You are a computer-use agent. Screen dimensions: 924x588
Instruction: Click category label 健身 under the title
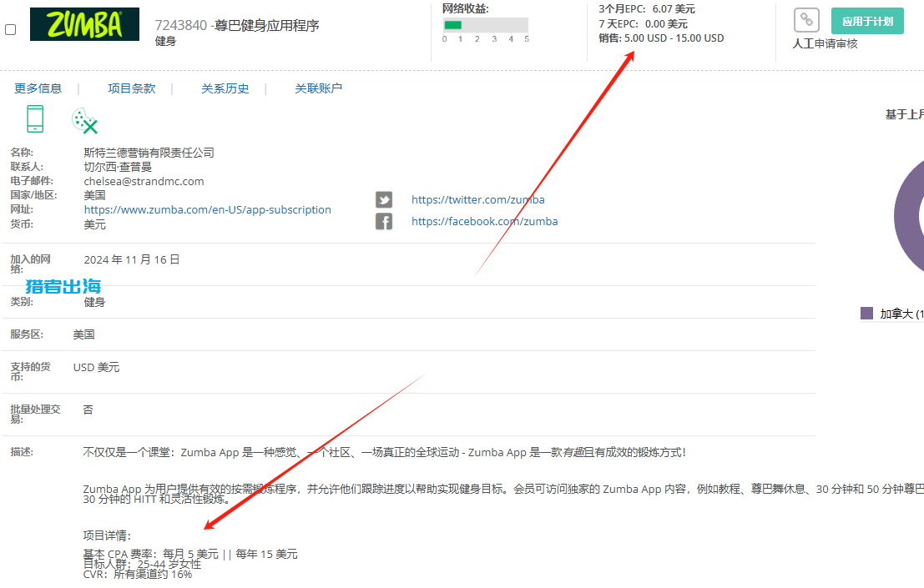(165, 41)
